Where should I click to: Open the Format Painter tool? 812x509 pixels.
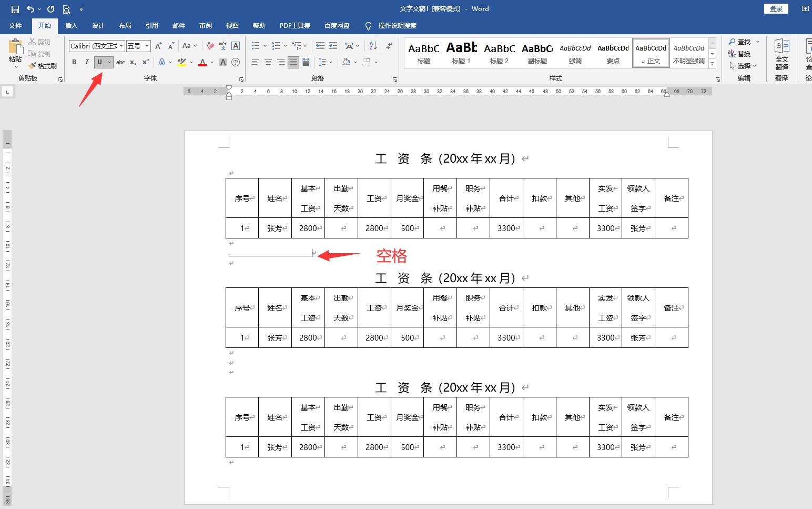(44, 65)
